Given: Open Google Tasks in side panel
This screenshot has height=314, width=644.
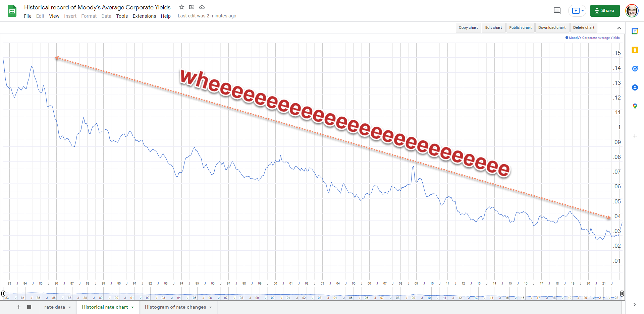Looking at the screenshot, I should tap(635, 69).
